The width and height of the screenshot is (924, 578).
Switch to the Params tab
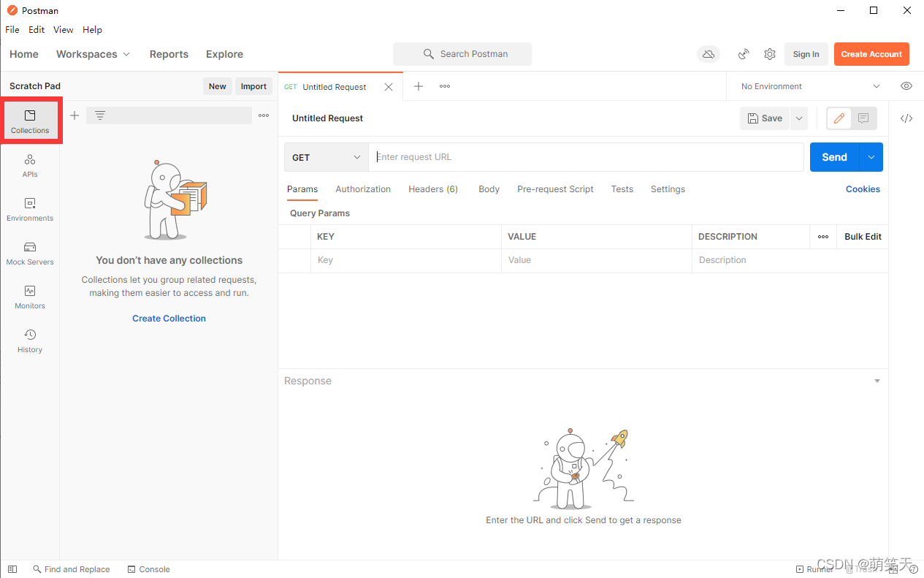click(302, 189)
